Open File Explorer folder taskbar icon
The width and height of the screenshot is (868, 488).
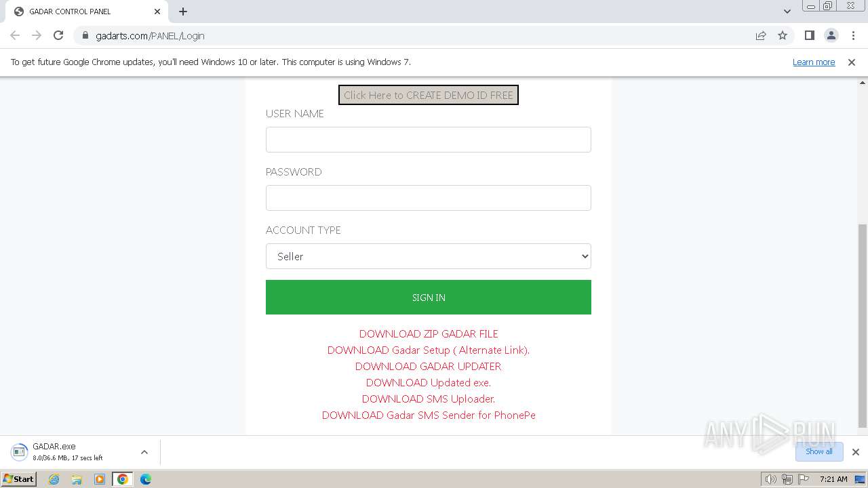(77, 479)
